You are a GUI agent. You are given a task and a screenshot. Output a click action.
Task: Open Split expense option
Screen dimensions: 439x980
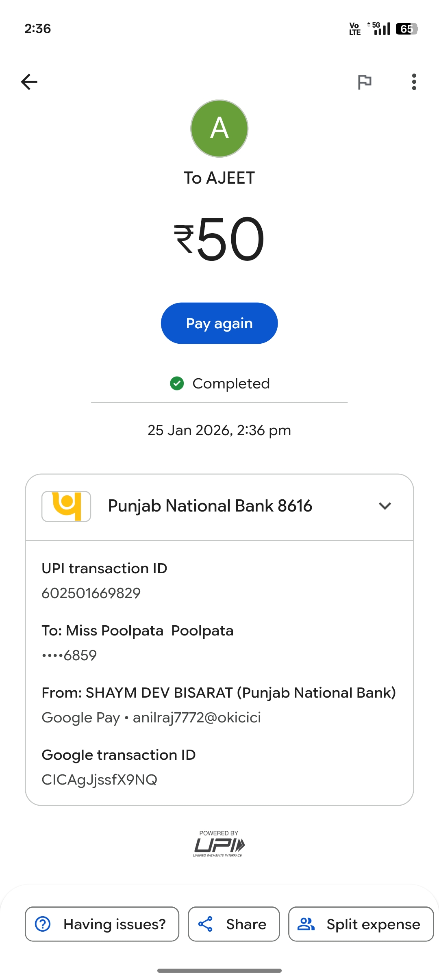361,924
